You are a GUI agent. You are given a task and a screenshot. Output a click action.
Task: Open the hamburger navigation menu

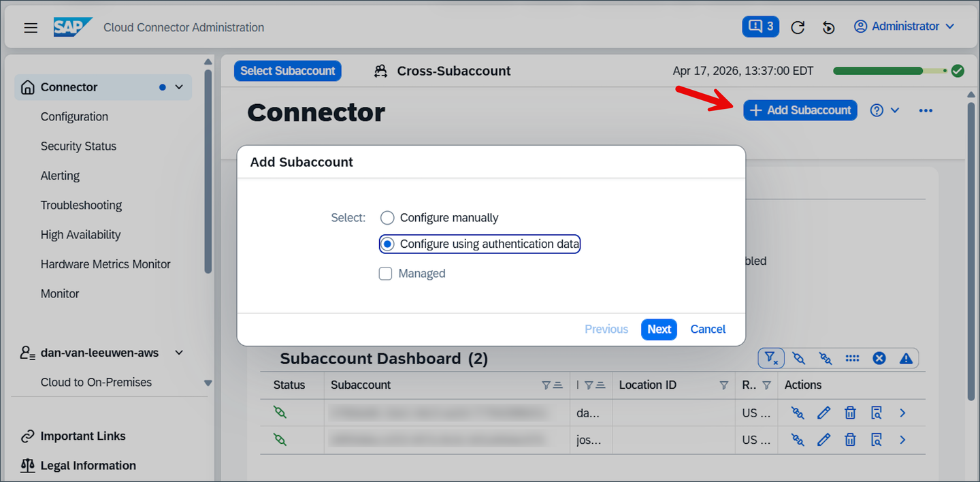(x=31, y=28)
